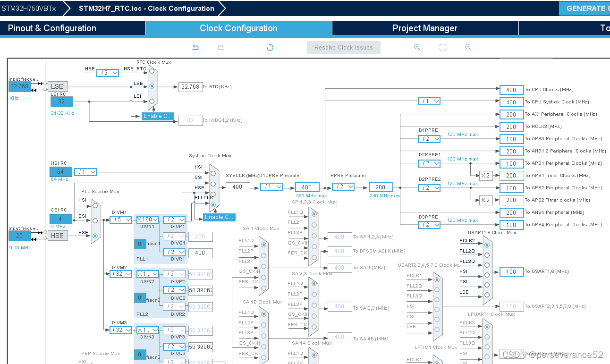Select HSI in PLL Source Mux
The image size is (610, 364).
coord(95,206)
